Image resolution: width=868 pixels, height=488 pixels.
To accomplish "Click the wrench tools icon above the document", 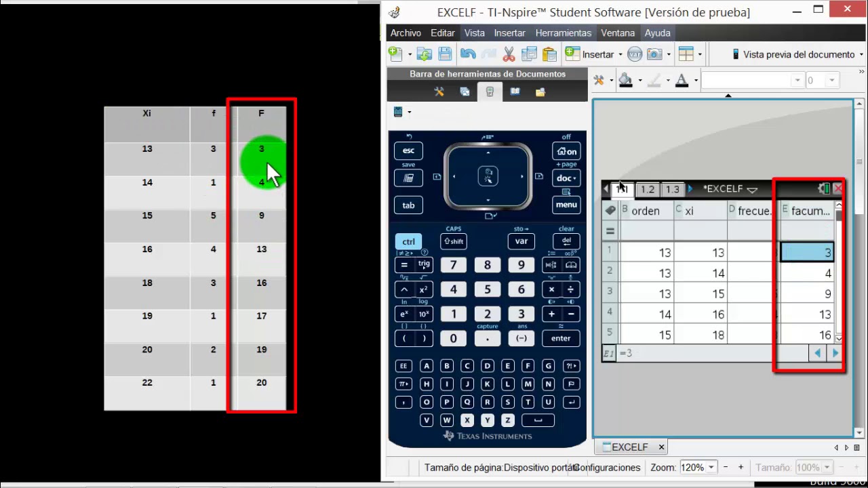I will [598, 81].
